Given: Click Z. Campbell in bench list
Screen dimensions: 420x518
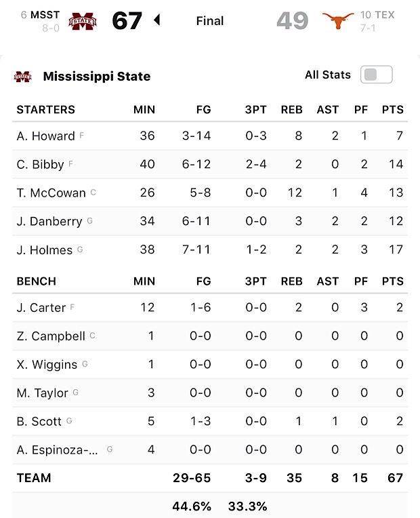Looking at the screenshot, I should click(51, 336).
